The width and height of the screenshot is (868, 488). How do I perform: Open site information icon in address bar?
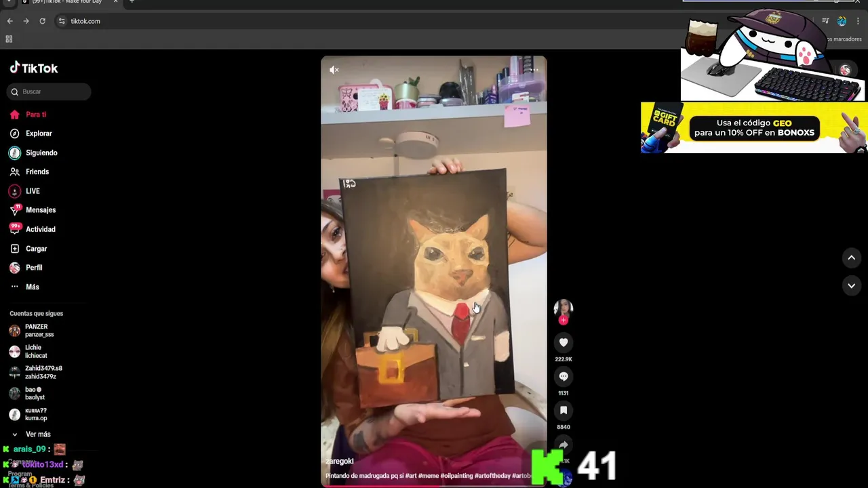62,21
